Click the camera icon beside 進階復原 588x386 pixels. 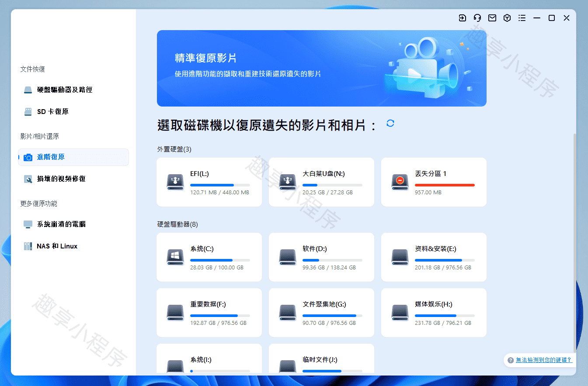click(28, 157)
